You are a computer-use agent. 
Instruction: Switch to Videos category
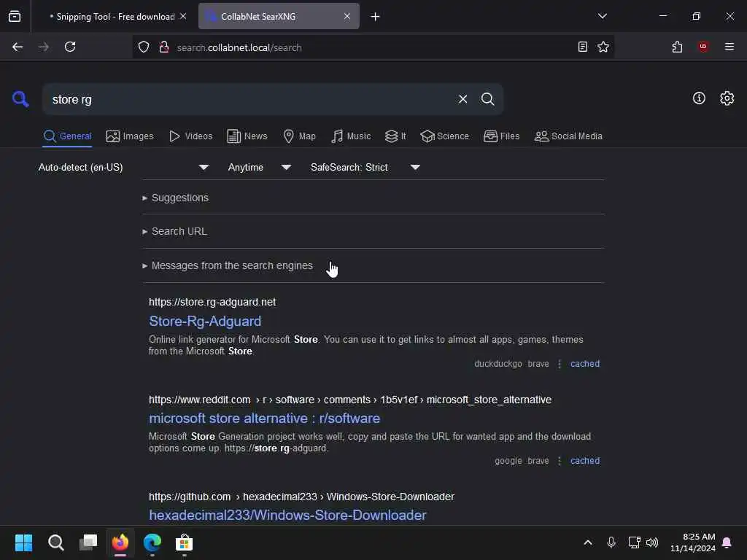pyautogui.click(x=191, y=136)
